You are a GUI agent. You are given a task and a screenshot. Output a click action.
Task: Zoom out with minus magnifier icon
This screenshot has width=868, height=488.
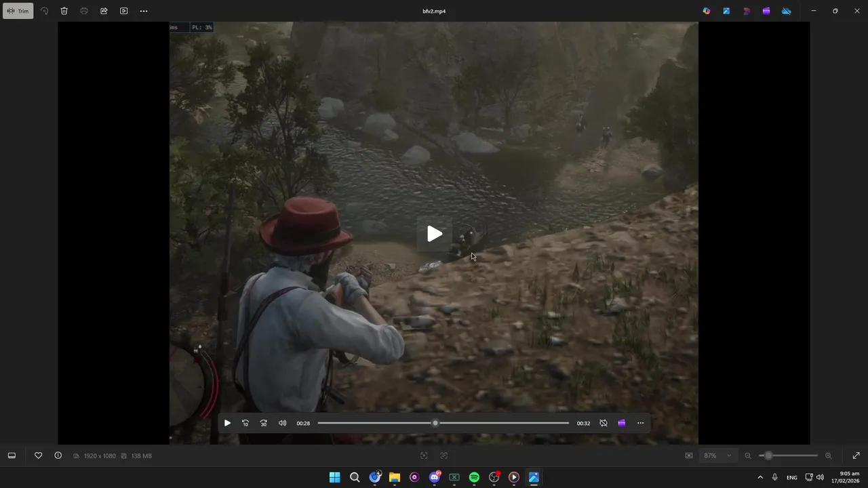pyautogui.click(x=748, y=455)
